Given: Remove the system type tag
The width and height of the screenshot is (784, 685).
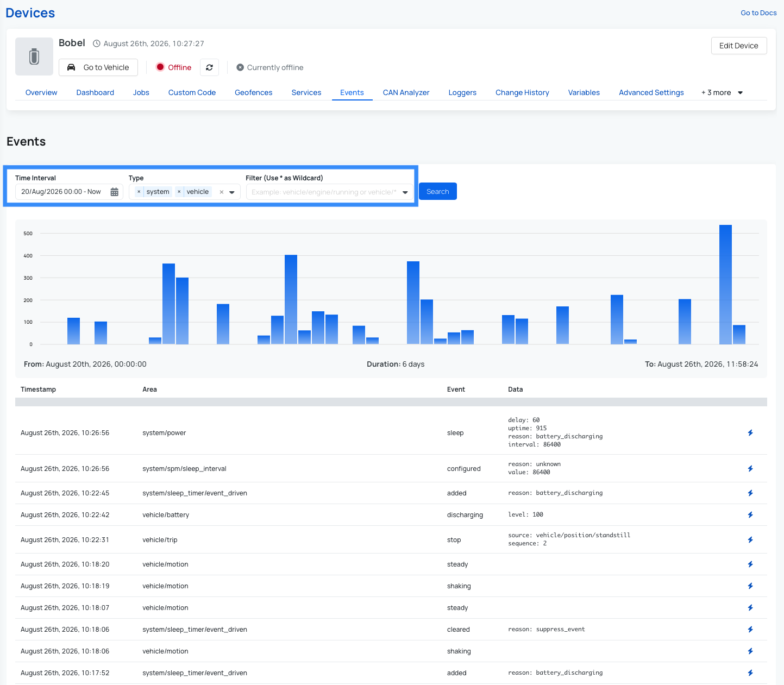Looking at the screenshot, I should 139,192.
